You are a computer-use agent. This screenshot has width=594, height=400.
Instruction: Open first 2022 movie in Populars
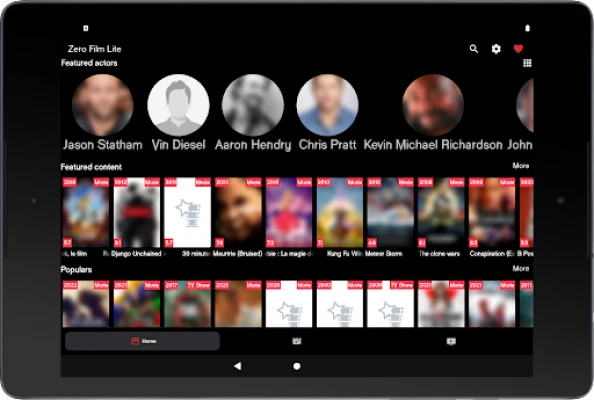pos(86,303)
